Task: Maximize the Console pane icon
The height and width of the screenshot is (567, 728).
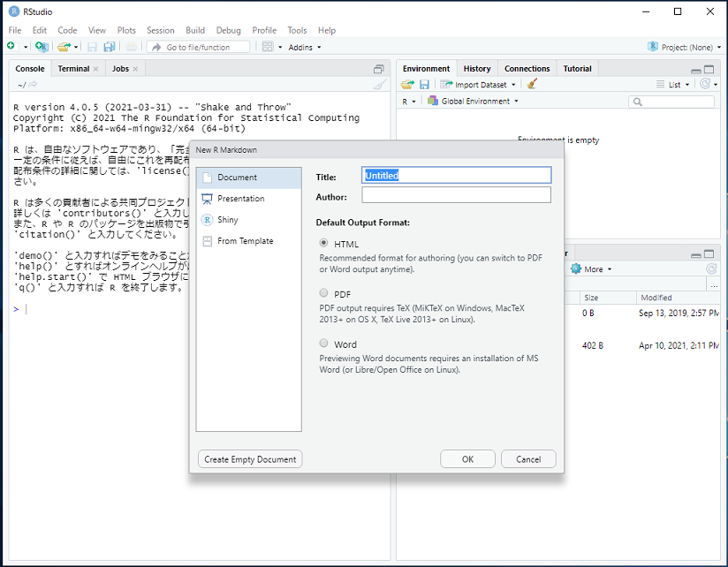Action: pyautogui.click(x=379, y=69)
